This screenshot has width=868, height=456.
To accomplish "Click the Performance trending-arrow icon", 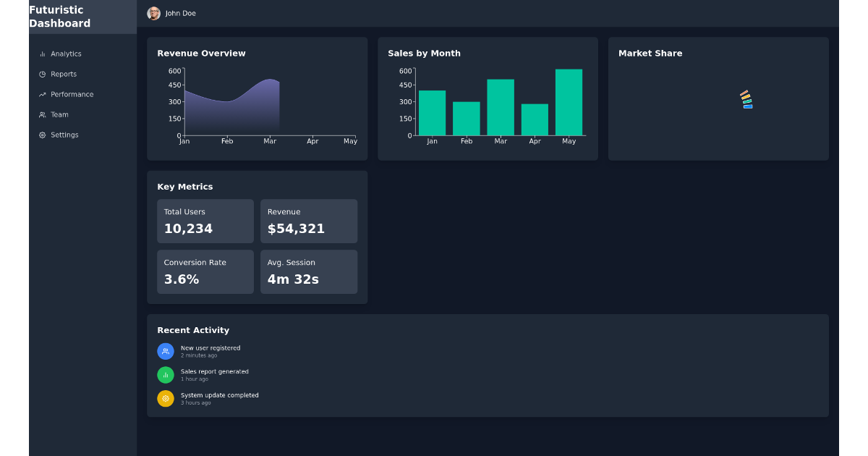I will pos(43,94).
